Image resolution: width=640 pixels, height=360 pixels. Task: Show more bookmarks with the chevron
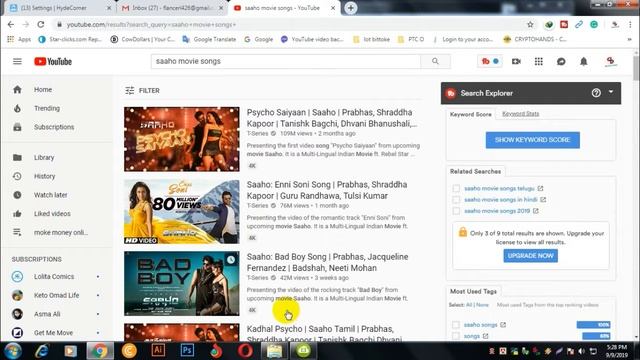point(629,40)
